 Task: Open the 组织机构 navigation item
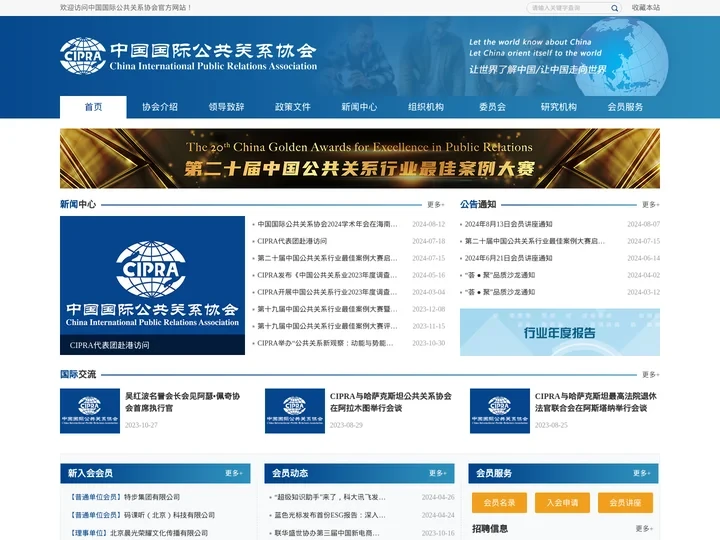426,107
